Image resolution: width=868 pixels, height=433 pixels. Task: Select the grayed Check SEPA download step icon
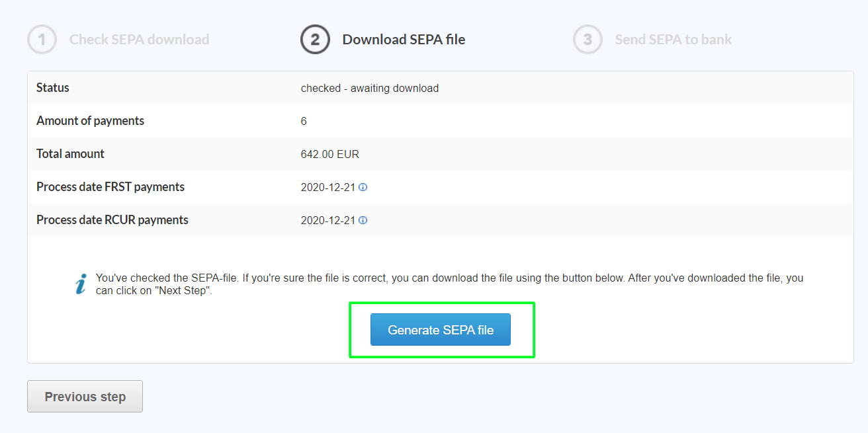tap(42, 39)
